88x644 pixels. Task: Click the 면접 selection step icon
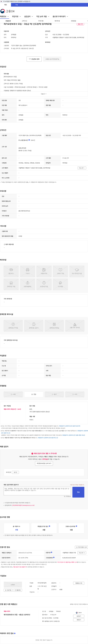pyautogui.click(x=34, y=394)
